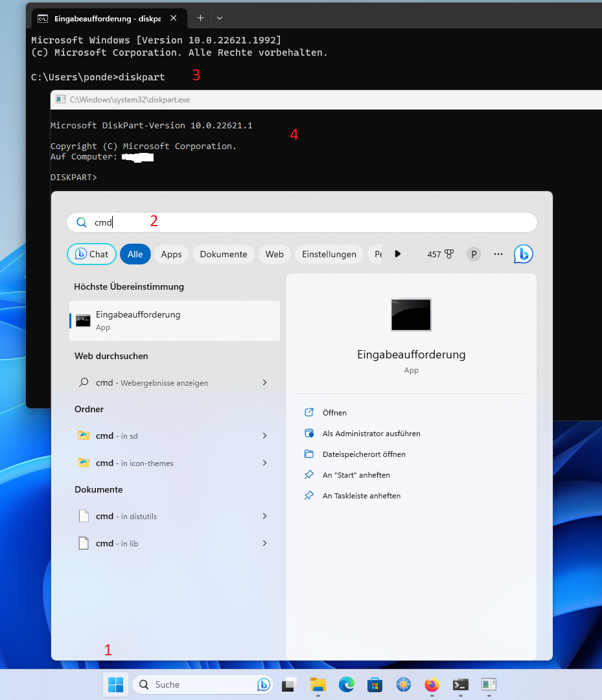Open cmd document in distutils
The image size is (602, 700).
[x=174, y=516]
